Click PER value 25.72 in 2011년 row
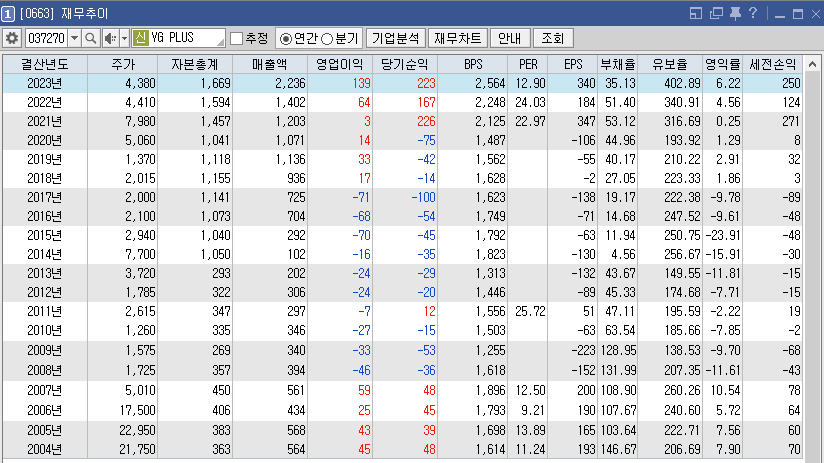The image size is (824, 463). pyautogui.click(x=530, y=311)
